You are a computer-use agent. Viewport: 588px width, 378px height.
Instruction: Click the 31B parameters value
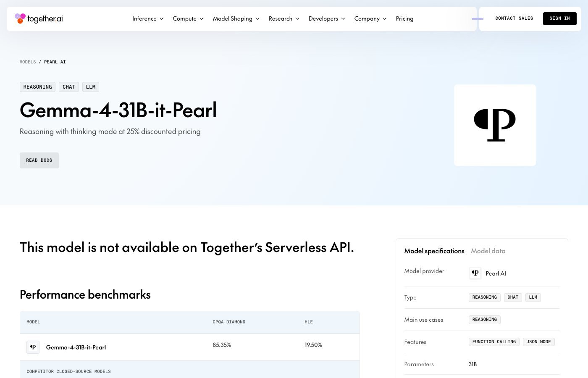point(472,364)
